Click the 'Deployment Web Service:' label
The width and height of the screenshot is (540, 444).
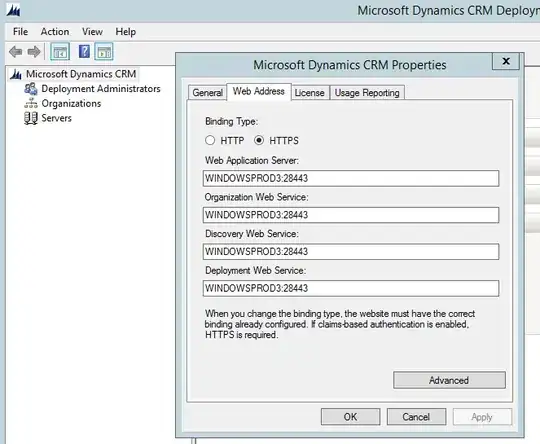pyautogui.click(x=255, y=270)
